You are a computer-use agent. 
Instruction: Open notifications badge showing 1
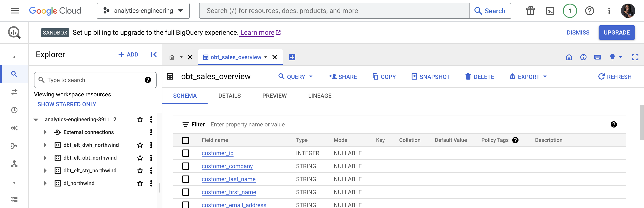coord(570,11)
